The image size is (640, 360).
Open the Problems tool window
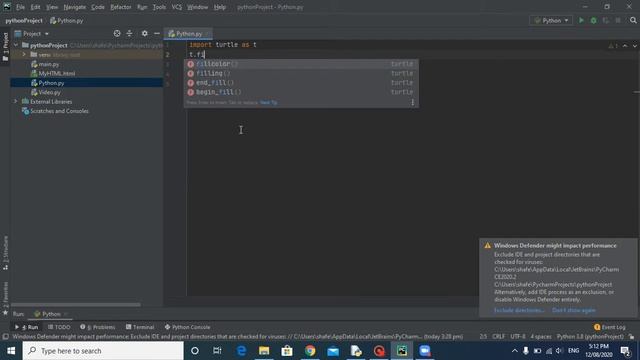pos(98,327)
